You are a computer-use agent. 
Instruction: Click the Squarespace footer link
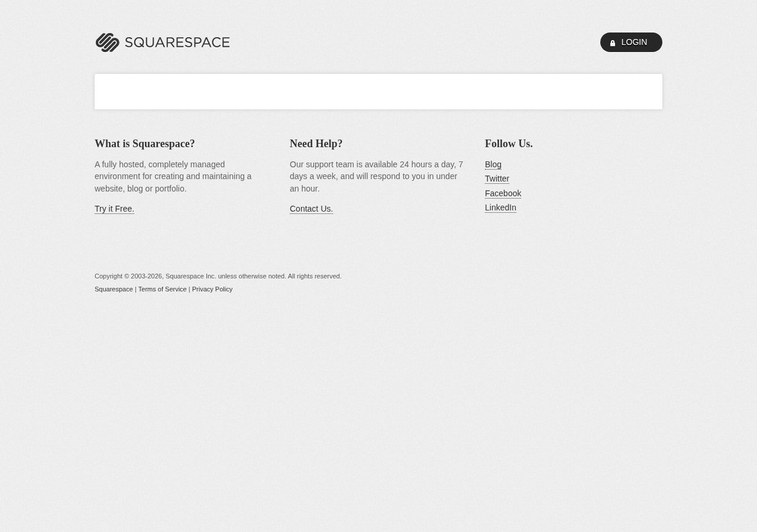pos(114,289)
